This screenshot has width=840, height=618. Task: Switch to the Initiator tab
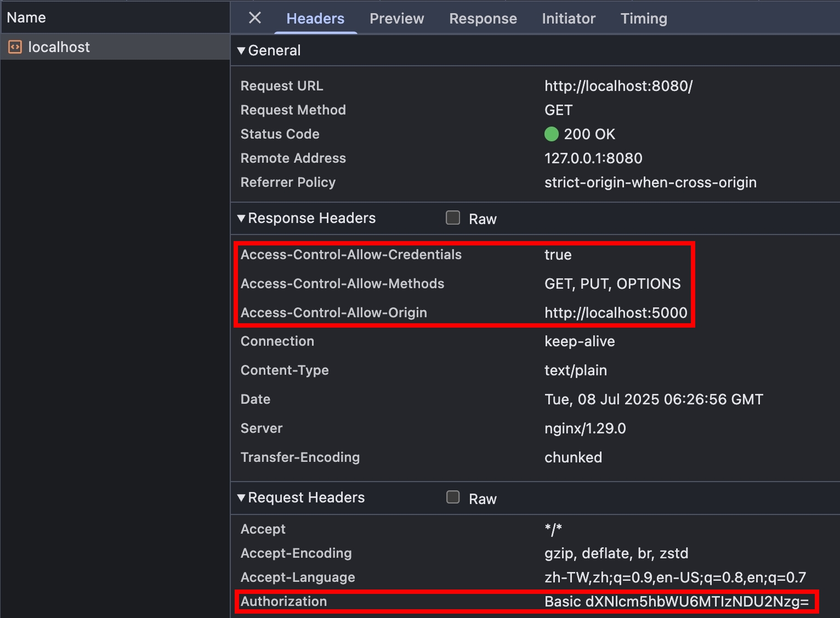pos(569,19)
